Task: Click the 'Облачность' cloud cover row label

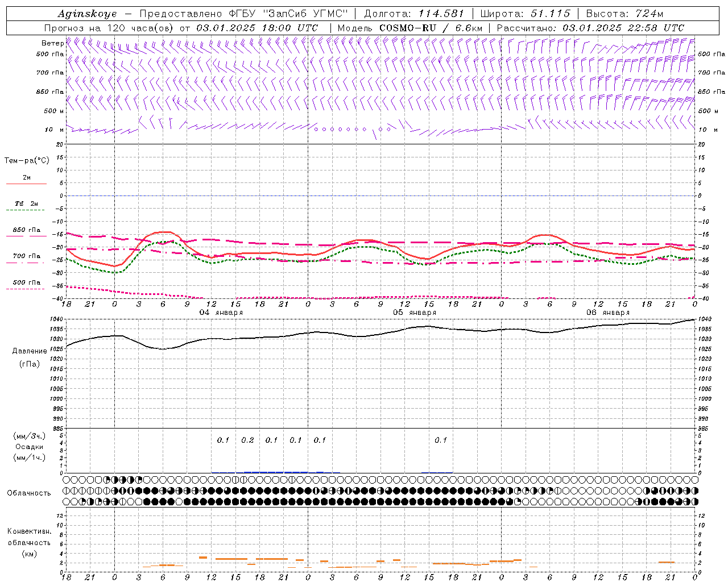Action: (28, 493)
